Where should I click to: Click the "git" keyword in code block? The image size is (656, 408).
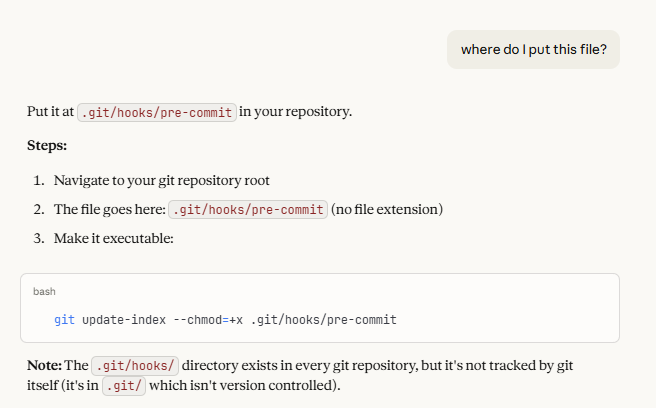[64, 320]
